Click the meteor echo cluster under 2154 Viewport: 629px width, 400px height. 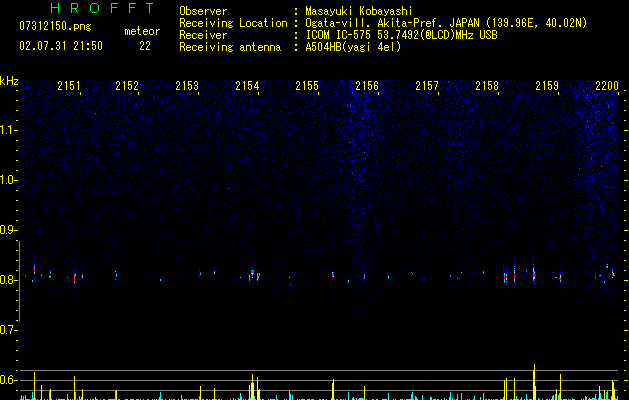[x=254, y=274]
